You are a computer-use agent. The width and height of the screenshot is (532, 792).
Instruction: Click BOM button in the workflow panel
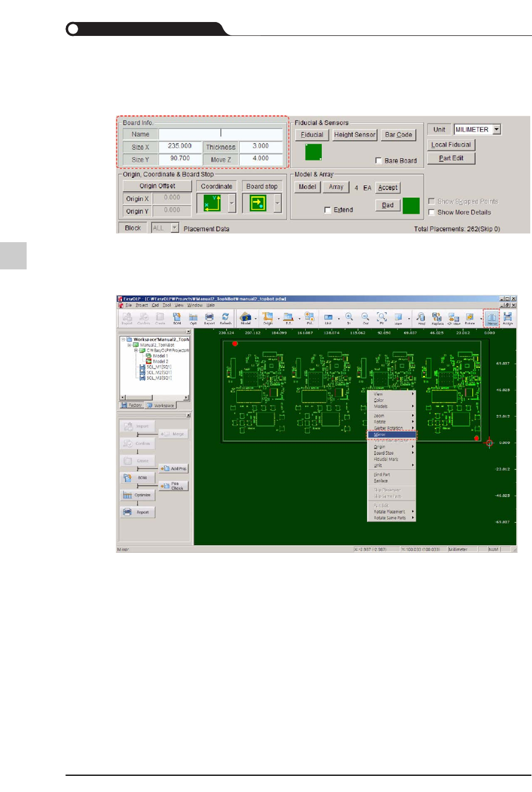tap(138, 478)
